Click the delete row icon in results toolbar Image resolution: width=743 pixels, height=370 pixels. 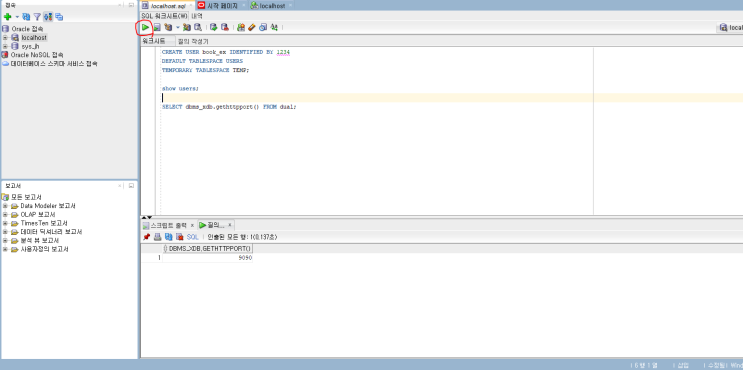click(x=180, y=237)
